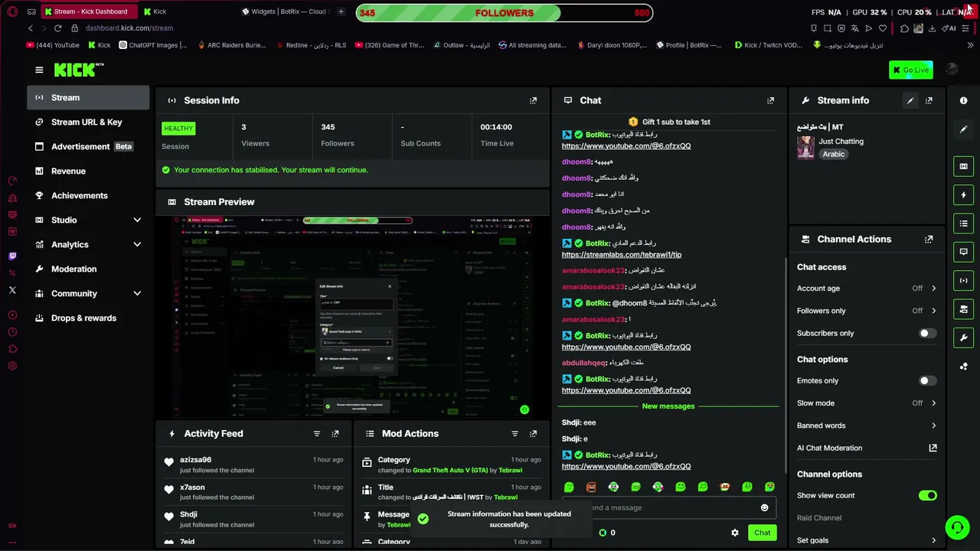Image resolution: width=980 pixels, height=551 pixels.
Task: Open the green support headset bubble
Action: point(957,527)
